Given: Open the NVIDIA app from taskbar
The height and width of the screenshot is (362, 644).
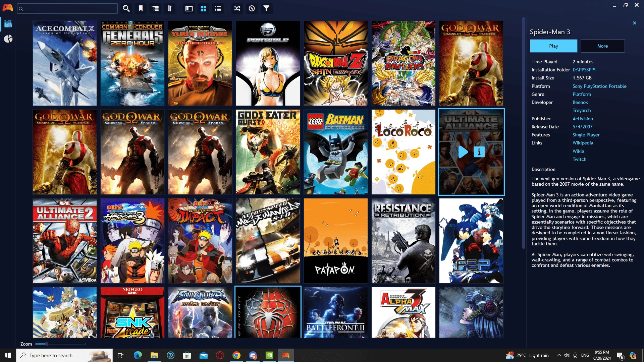Looking at the screenshot, I should [x=269, y=355].
